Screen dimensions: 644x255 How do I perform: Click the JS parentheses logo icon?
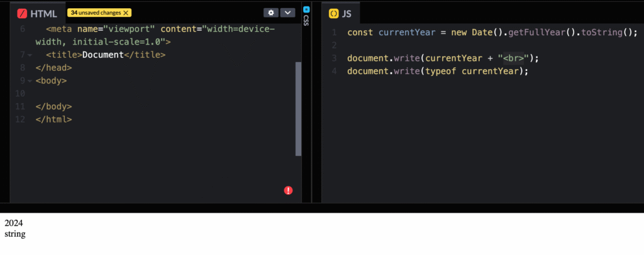tap(333, 13)
